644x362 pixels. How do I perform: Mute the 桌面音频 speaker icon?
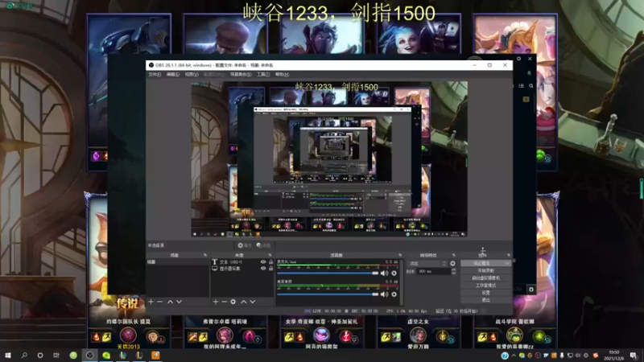[384, 294]
